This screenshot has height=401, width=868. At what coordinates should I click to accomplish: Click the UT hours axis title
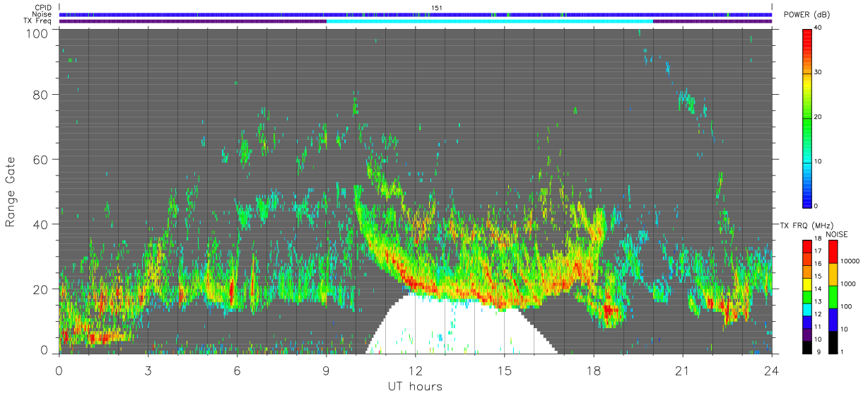pyautogui.click(x=415, y=386)
